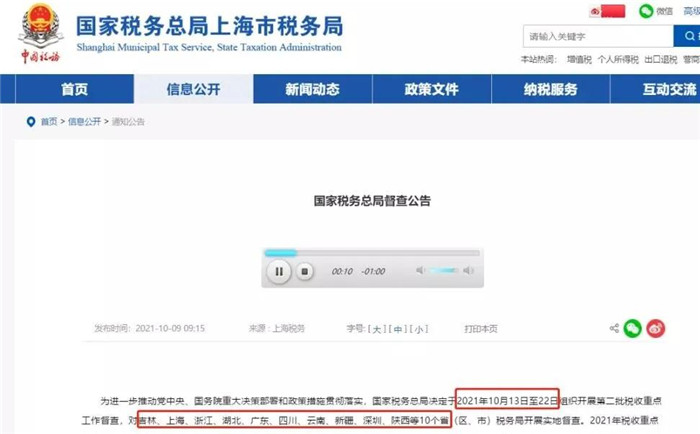This screenshot has width=700, height=434.
Task: Share article via red Weibo button
Action: tap(656, 328)
